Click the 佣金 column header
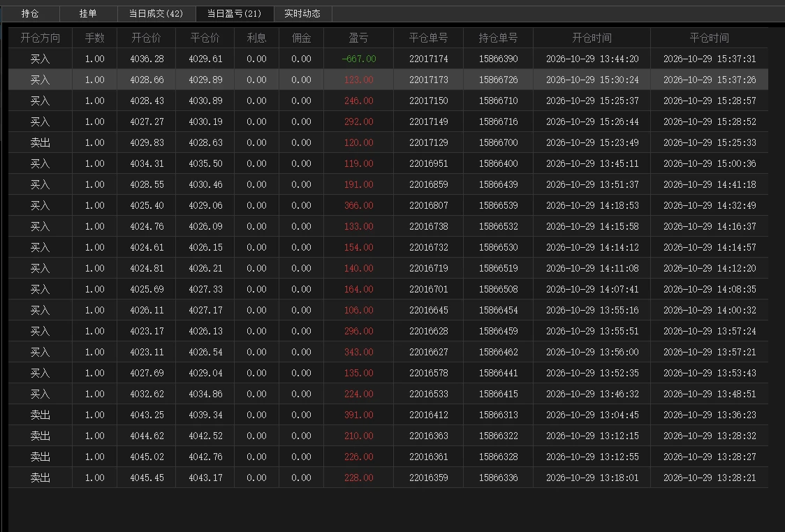The width and height of the screenshot is (785, 532). [302, 38]
